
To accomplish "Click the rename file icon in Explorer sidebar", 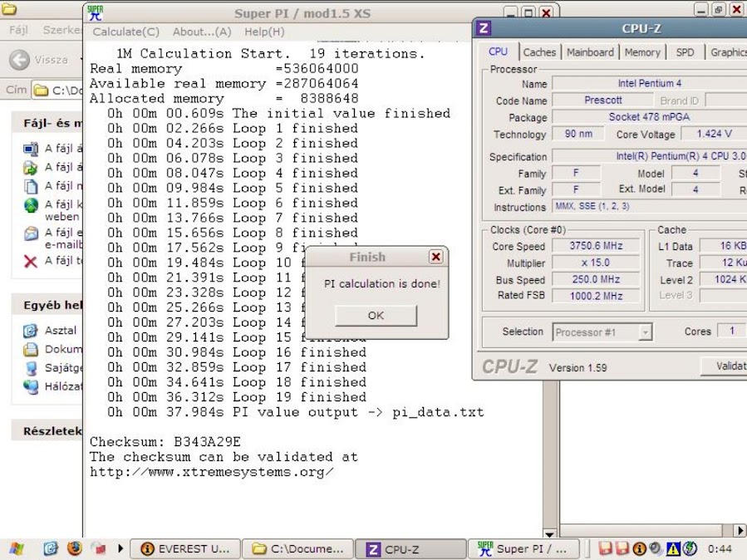I will click(x=31, y=149).
